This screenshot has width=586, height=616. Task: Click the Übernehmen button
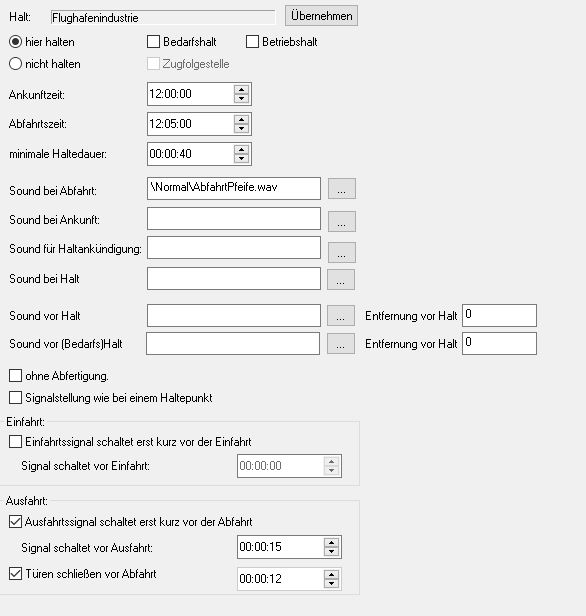(x=321, y=16)
